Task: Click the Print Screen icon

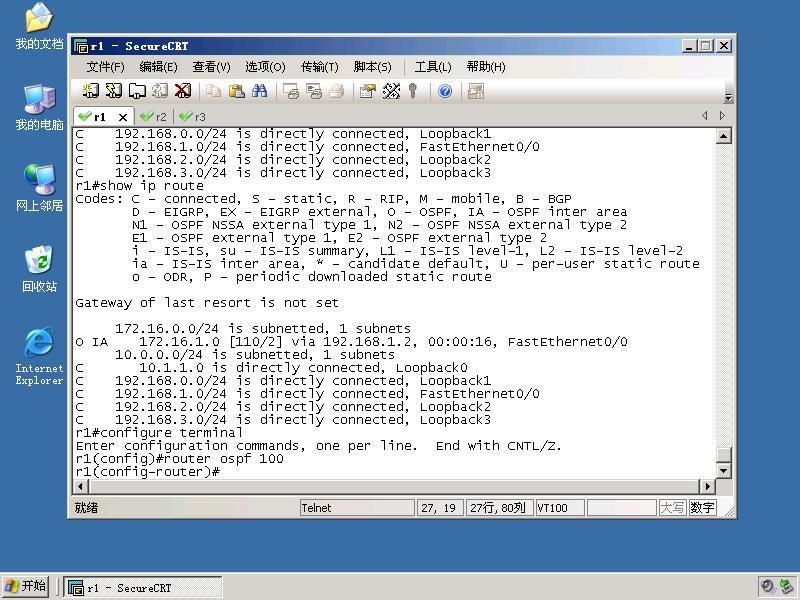Action: [x=291, y=91]
